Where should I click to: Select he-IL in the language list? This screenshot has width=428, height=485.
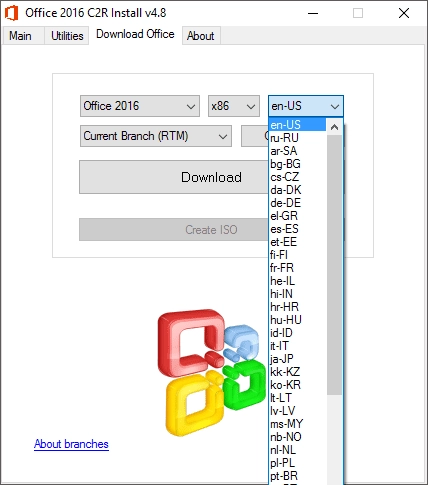(297, 281)
